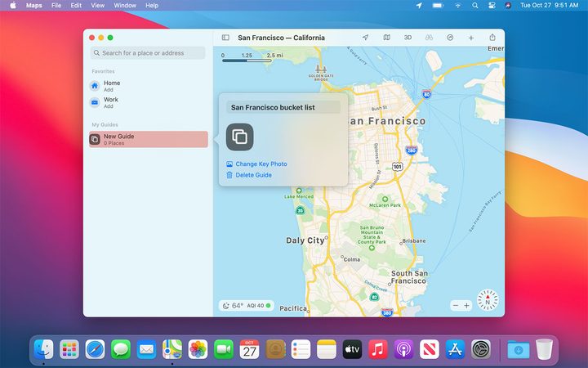Open Finder from the Dock

[43, 349]
